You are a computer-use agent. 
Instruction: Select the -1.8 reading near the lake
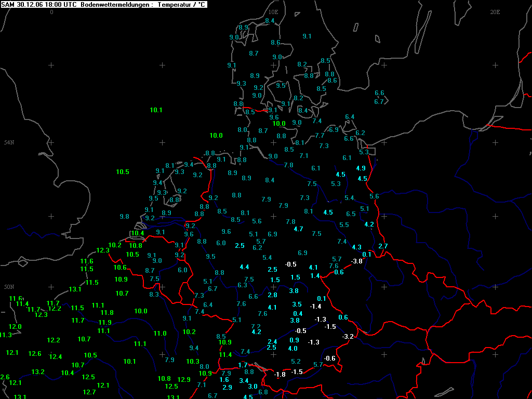pos(280,375)
